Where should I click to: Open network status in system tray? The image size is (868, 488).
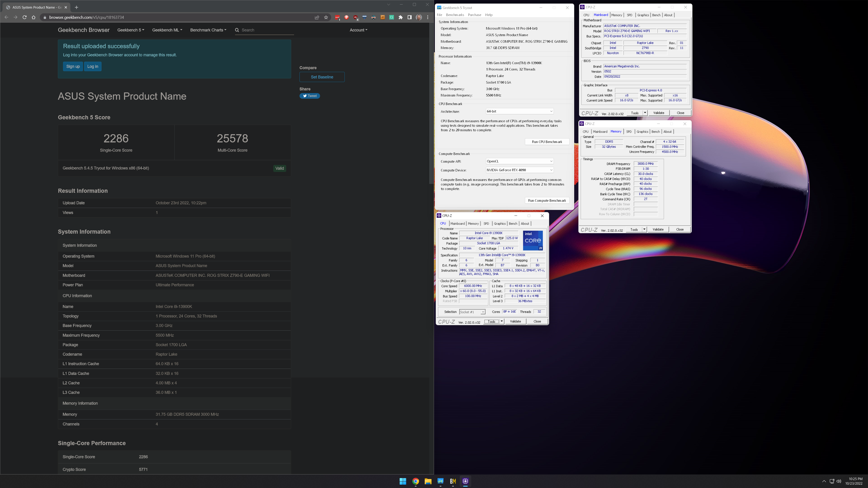tap(832, 481)
